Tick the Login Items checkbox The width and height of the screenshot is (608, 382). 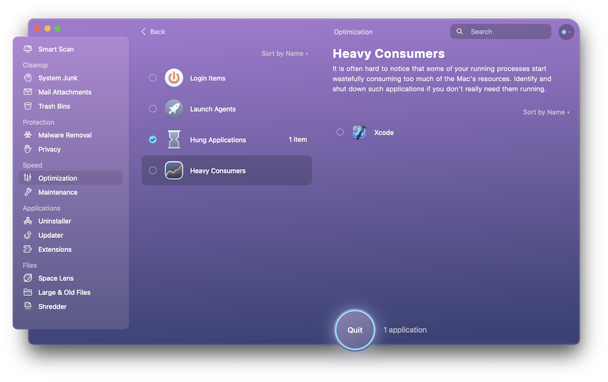tap(153, 78)
